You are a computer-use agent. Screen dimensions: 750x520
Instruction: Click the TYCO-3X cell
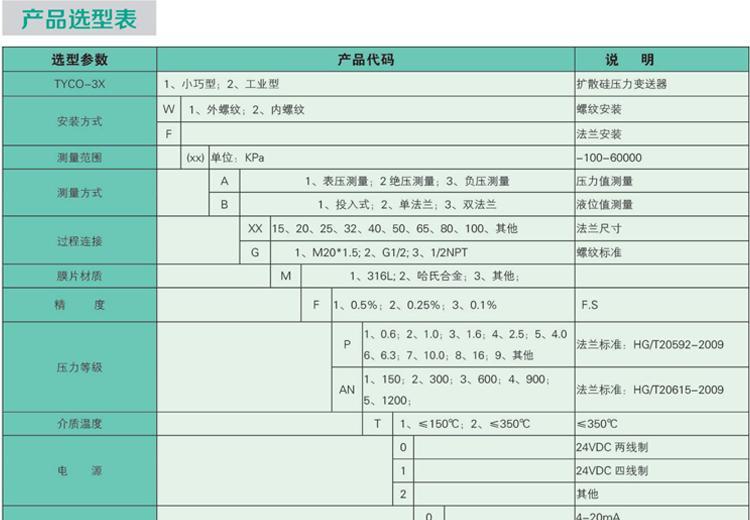tap(79, 84)
